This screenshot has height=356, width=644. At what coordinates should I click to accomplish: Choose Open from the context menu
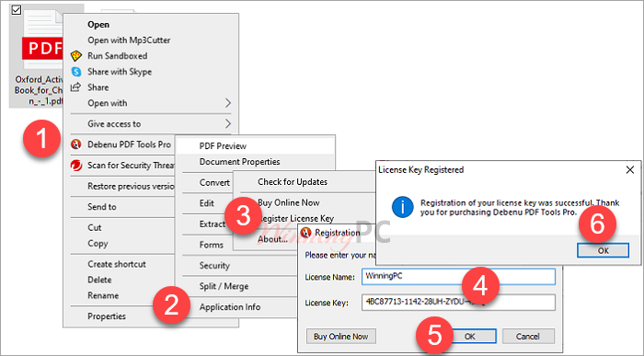tap(98, 25)
